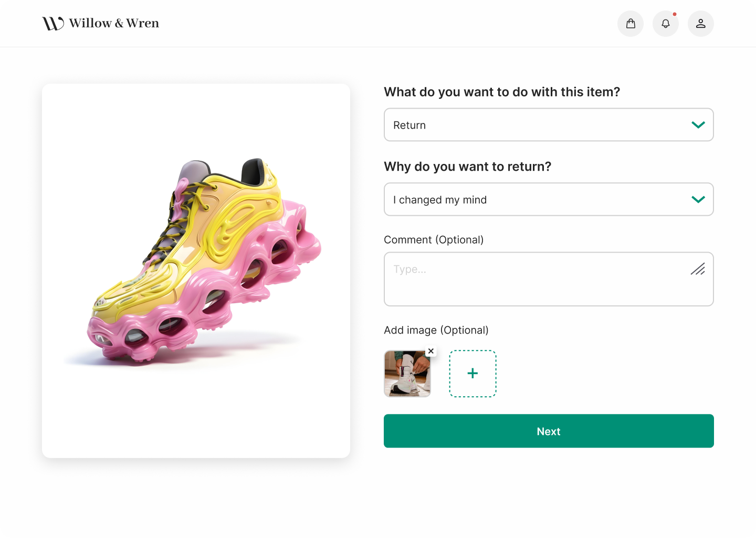Open the shopping bag icon
756x538 pixels.
[631, 24]
